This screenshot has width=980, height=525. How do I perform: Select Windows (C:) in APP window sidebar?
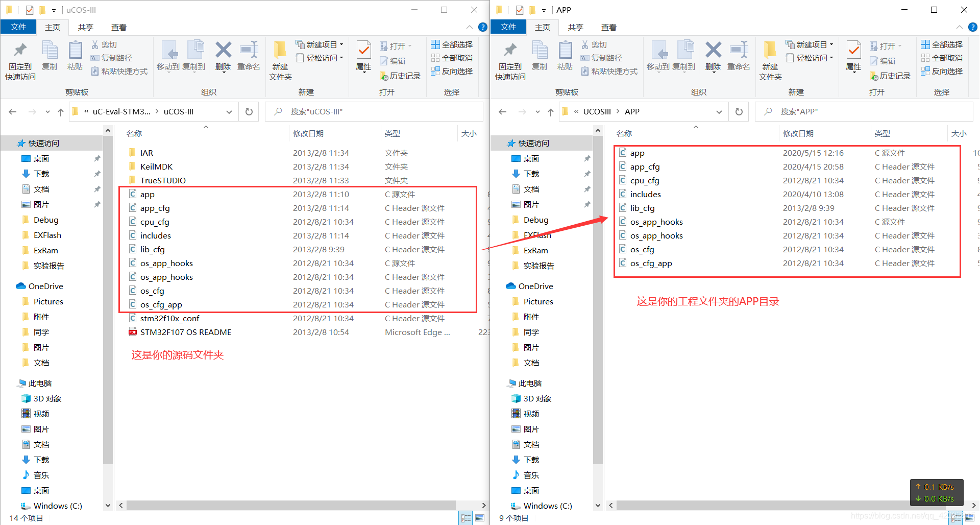(x=548, y=506)
